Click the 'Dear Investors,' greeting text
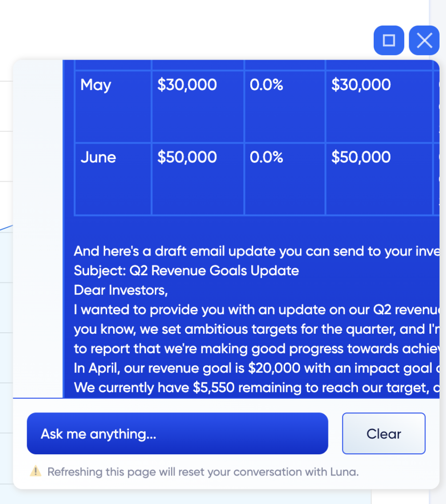Viewport: 446px width, 504px height. (121, 290)
